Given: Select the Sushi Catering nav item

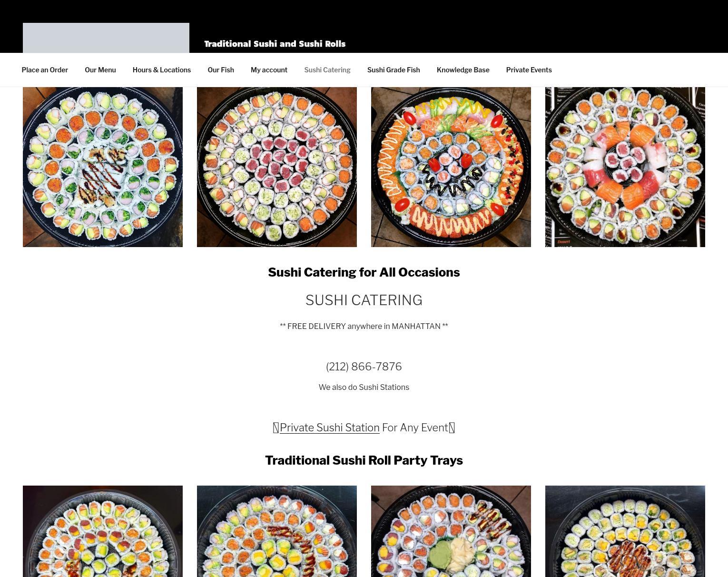Looking at the screenshot, I should click(x=327, y=70).
